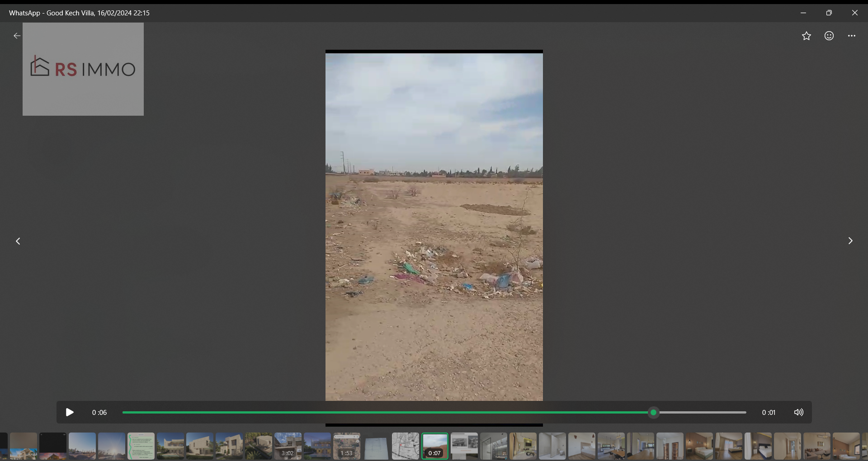This screenshot has width=868, height=461.
Task: Click the green video seek handle
Action: (x=653, y=412)
